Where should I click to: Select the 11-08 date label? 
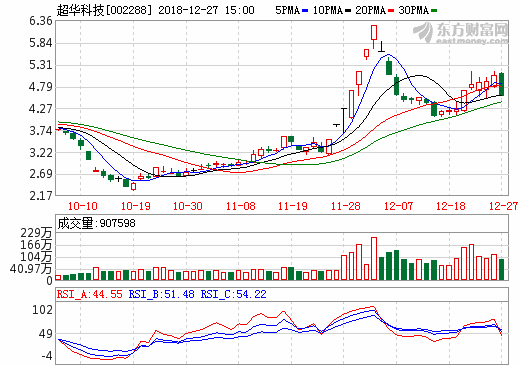pos(240,206)
